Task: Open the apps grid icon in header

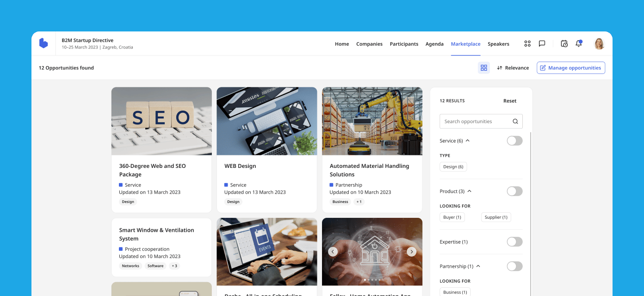Action: point(527,43)
